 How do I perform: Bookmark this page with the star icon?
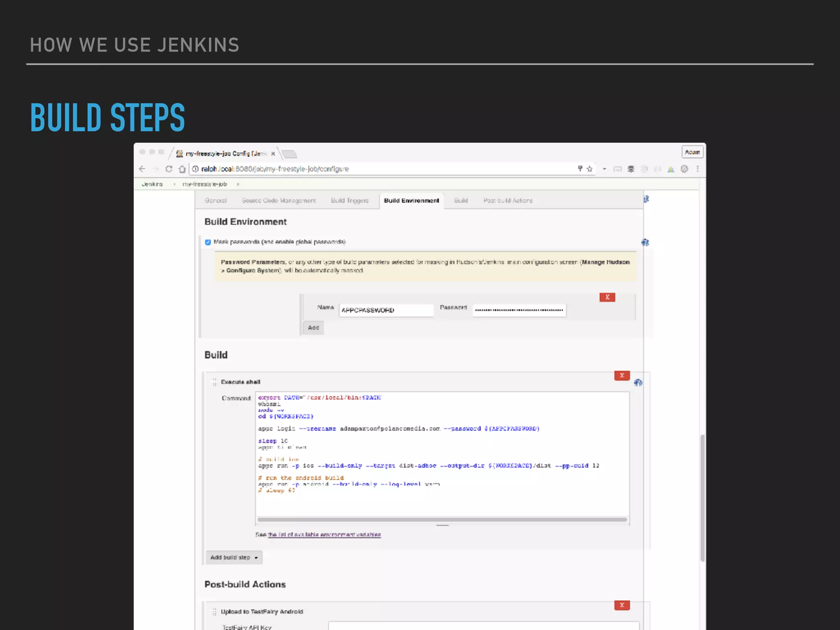590,169
